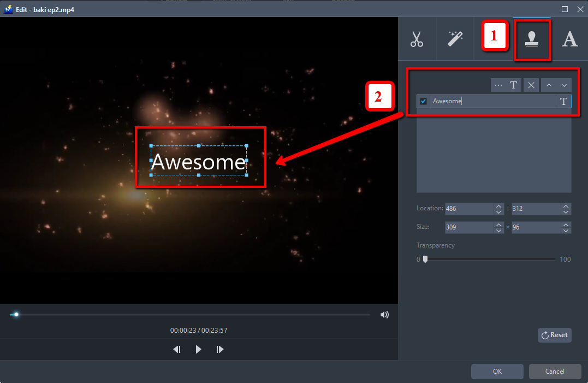The height and width of the screenshot is (383, 588).
Task: Open the Effects magic wand tab
Action: pyautogui.click(x=455, y=39)
